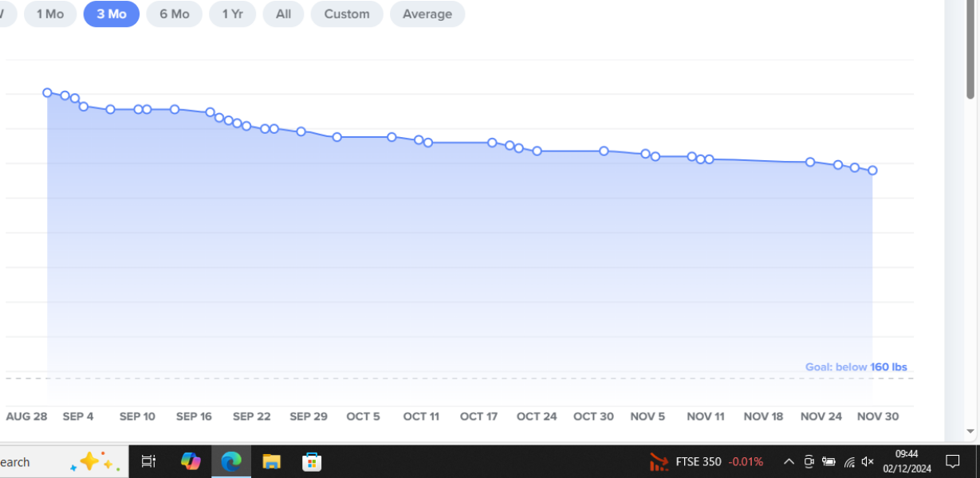Screen dimensions: 980x478
Task: Click the muted volume speaker icon
Action: 868,461
